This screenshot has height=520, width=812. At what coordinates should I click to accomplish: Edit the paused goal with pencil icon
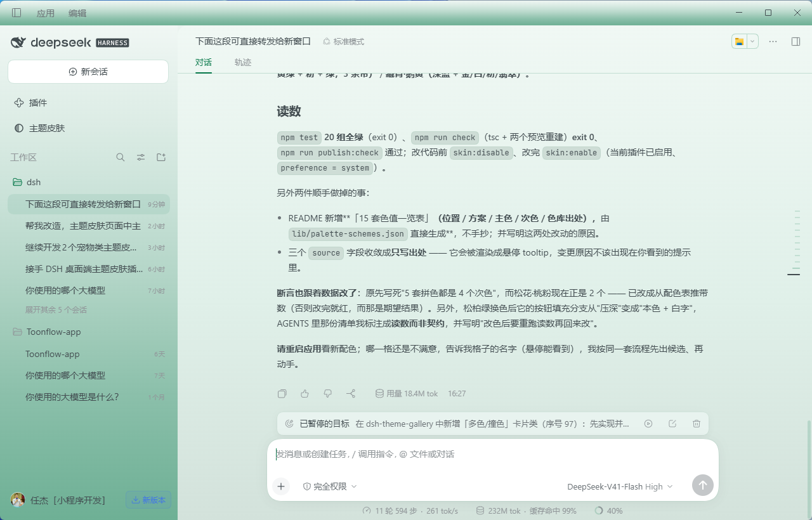pyautogui.click(x=672, y=424)
